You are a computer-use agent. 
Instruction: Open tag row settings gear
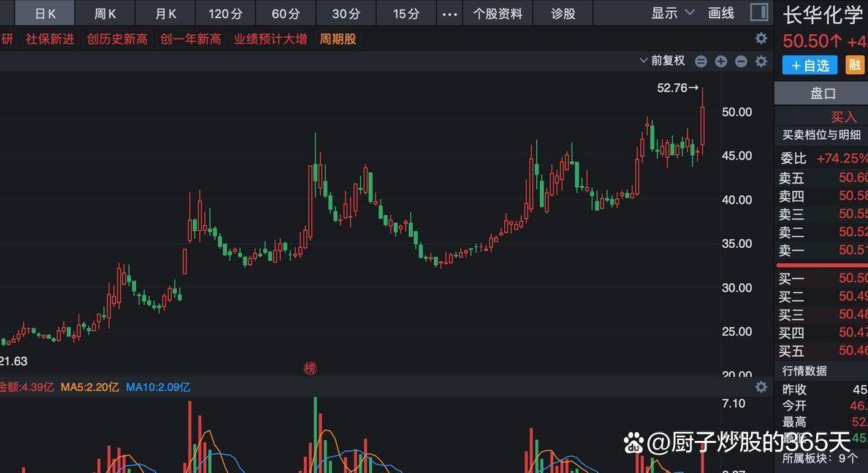tap(761, 39)
